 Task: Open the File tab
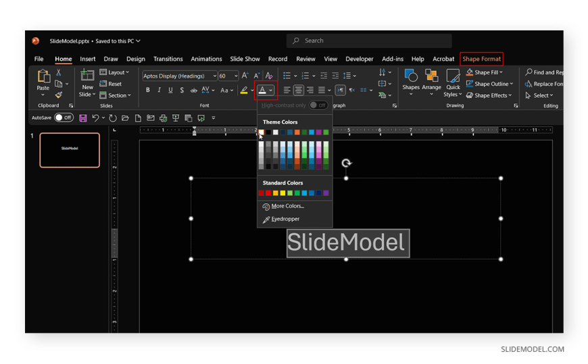(39, 59)
